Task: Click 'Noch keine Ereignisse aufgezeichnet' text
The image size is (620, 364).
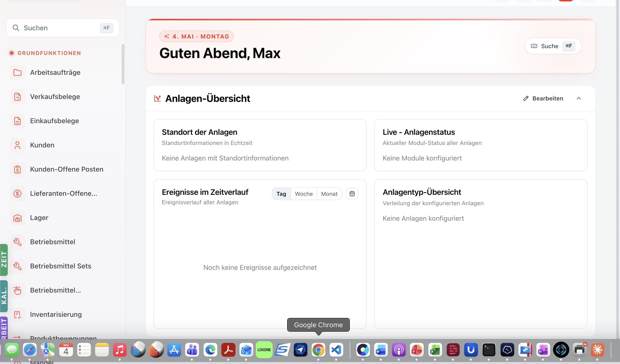Action: pos(260,268)
